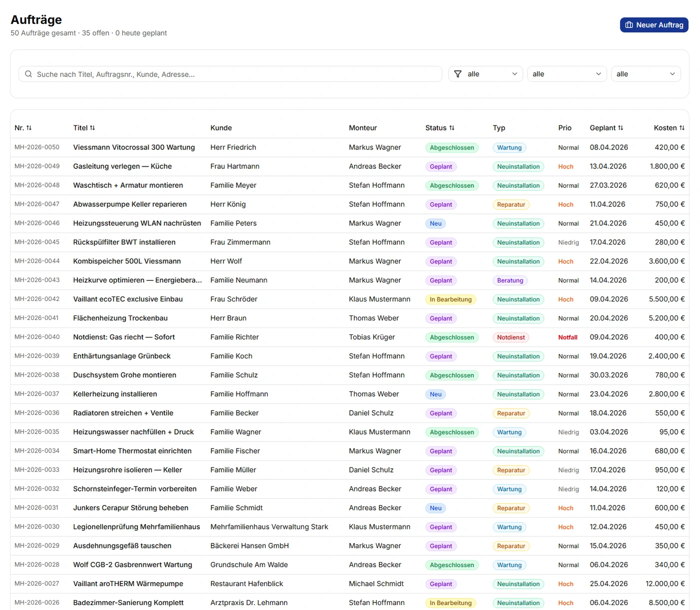Click the search magnifier icon
The height and width of the screenshot is (610, 700).
[x=28, y=74]
